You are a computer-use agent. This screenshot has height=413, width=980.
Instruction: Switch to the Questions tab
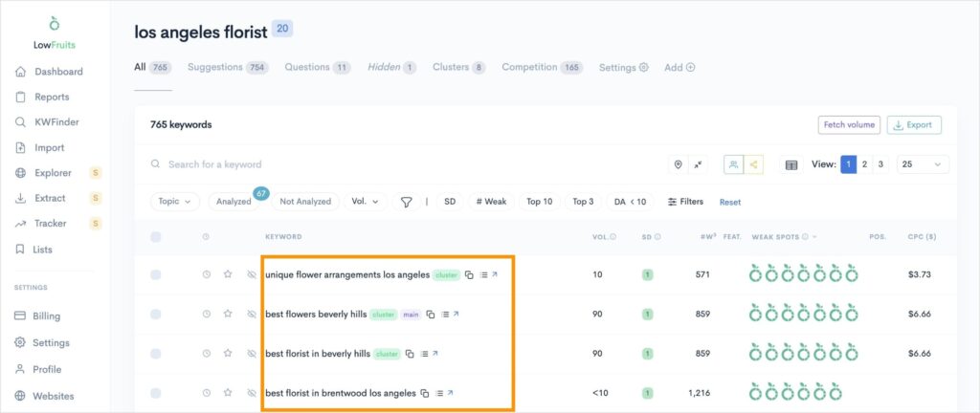click(318, 67)
